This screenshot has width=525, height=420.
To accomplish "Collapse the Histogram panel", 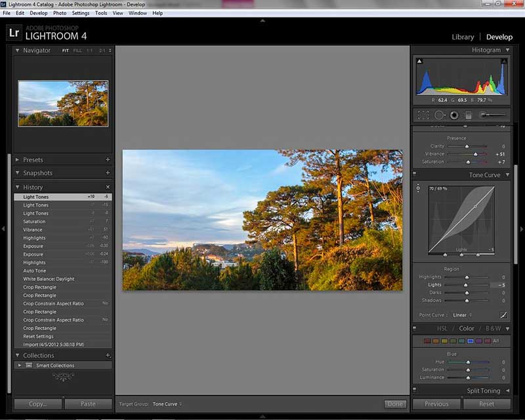I will 507,50.
